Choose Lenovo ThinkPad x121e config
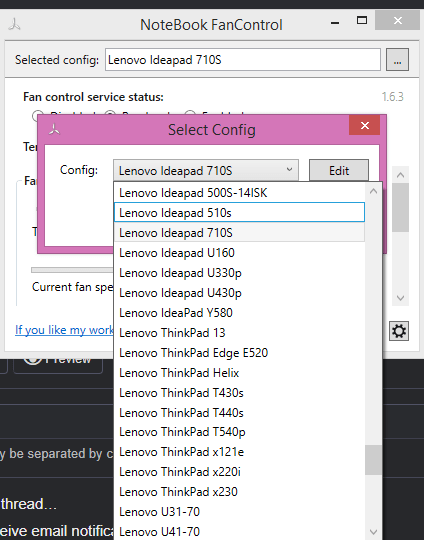The image size is (424, 540). point(239,451)
